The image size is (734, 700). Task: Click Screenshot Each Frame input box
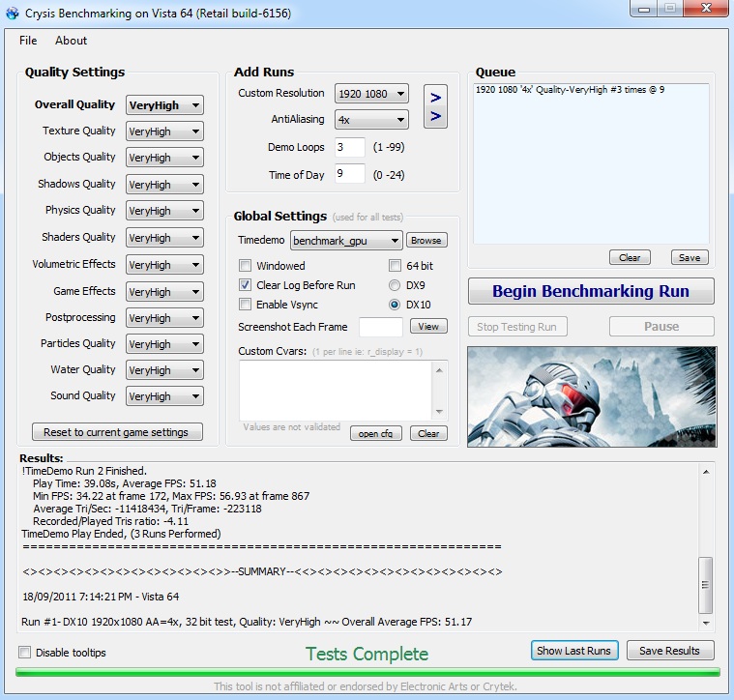(x=381, y=327)
